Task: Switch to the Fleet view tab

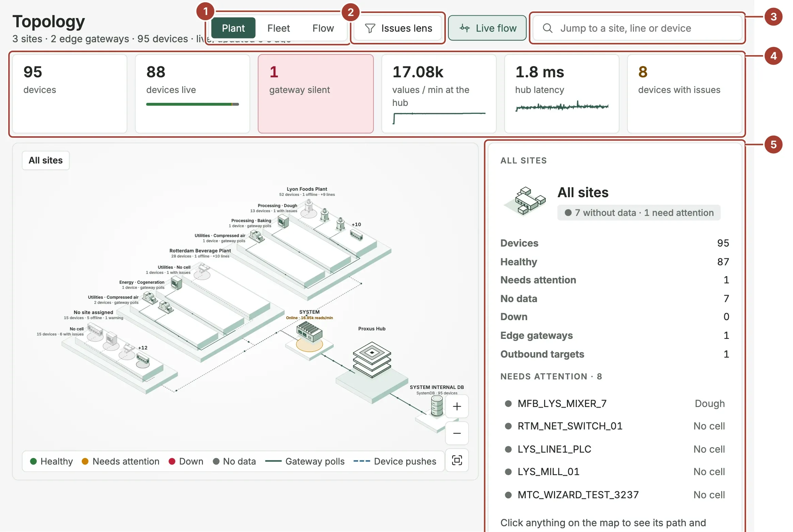Action: pos(279,28)
